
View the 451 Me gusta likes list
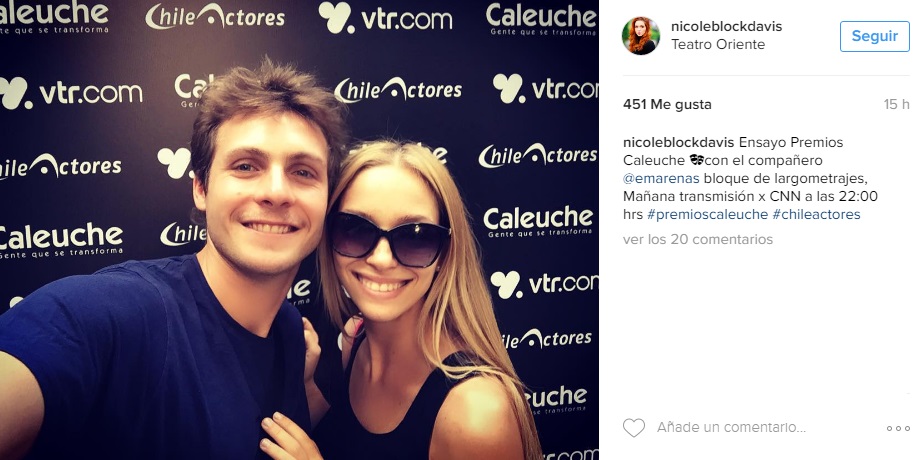click(x=667, y=105)
